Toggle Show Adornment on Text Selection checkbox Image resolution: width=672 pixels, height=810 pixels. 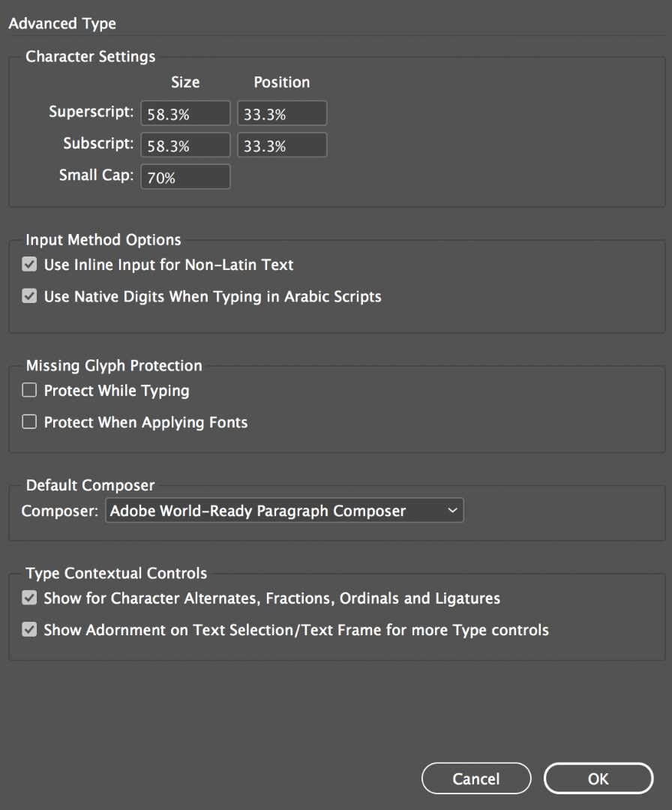tap(29, 629)
